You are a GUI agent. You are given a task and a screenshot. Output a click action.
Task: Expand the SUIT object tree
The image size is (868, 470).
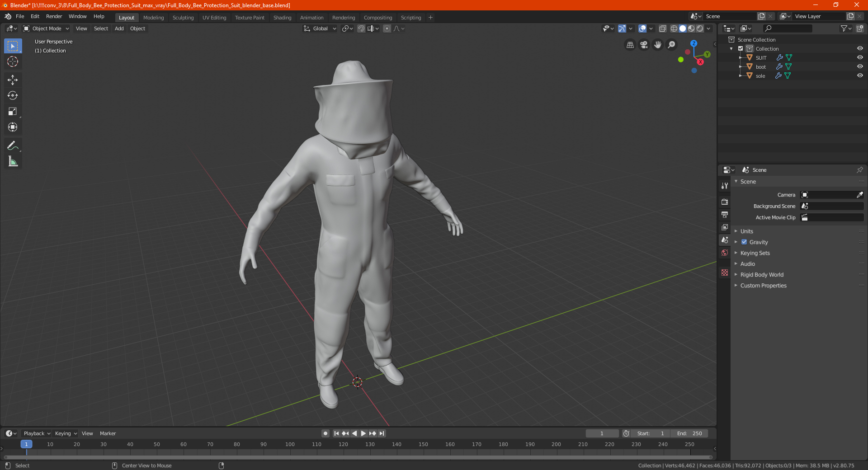741,57
